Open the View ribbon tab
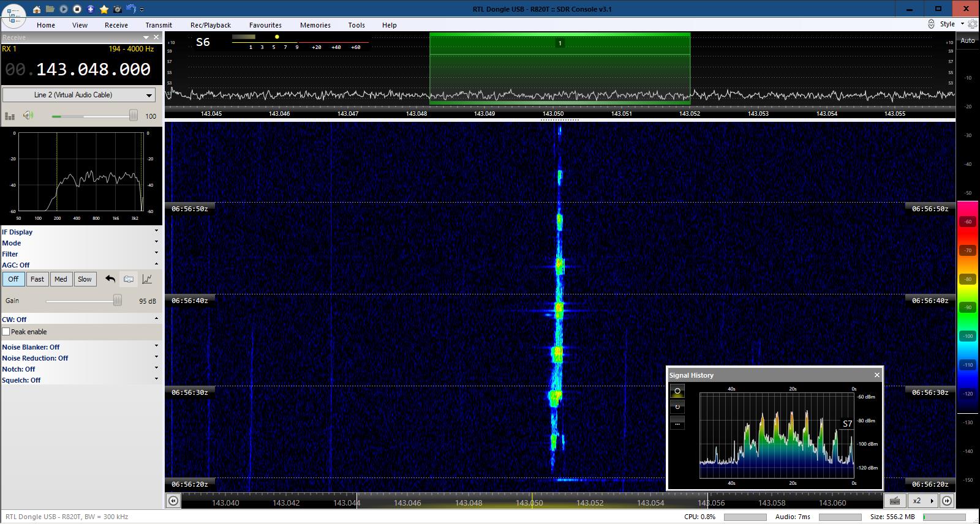The height and width of the screenshot is (524, 980). tap(80, 25)
